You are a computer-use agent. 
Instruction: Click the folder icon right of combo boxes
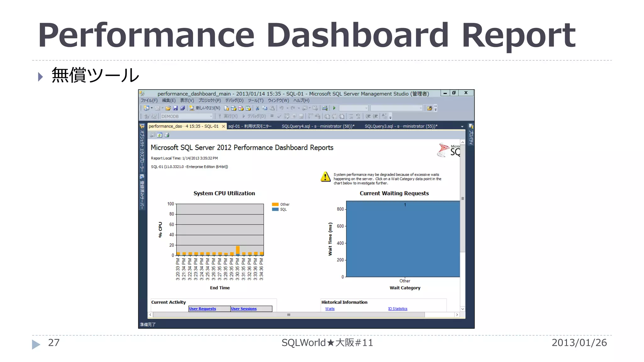(x=430, y=108)
